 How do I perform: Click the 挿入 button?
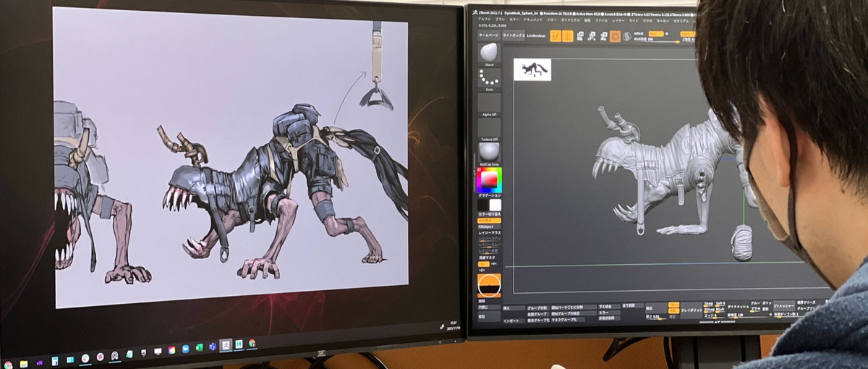click(x=514, y=307)
